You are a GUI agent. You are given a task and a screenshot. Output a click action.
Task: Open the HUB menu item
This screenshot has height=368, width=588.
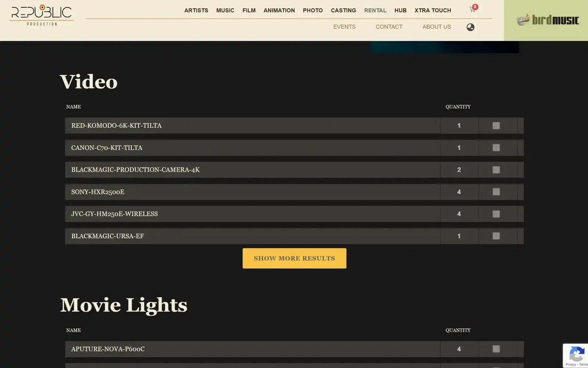(401, 10)
